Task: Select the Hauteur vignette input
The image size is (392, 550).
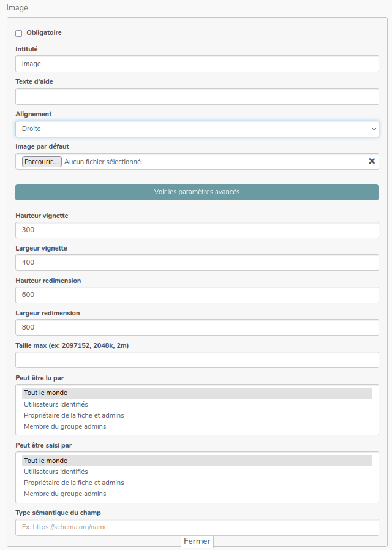Action: (x=197, y=230)
